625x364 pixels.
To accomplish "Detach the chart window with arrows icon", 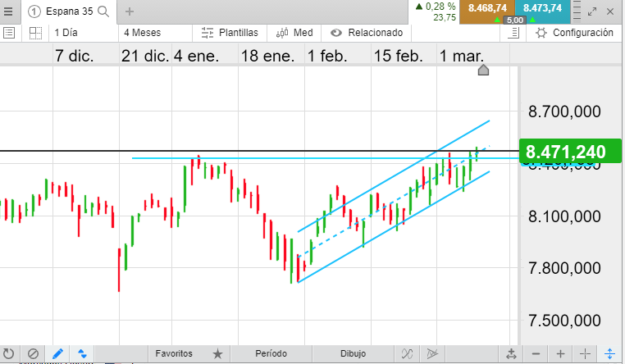I will click(x=592, y=11).
